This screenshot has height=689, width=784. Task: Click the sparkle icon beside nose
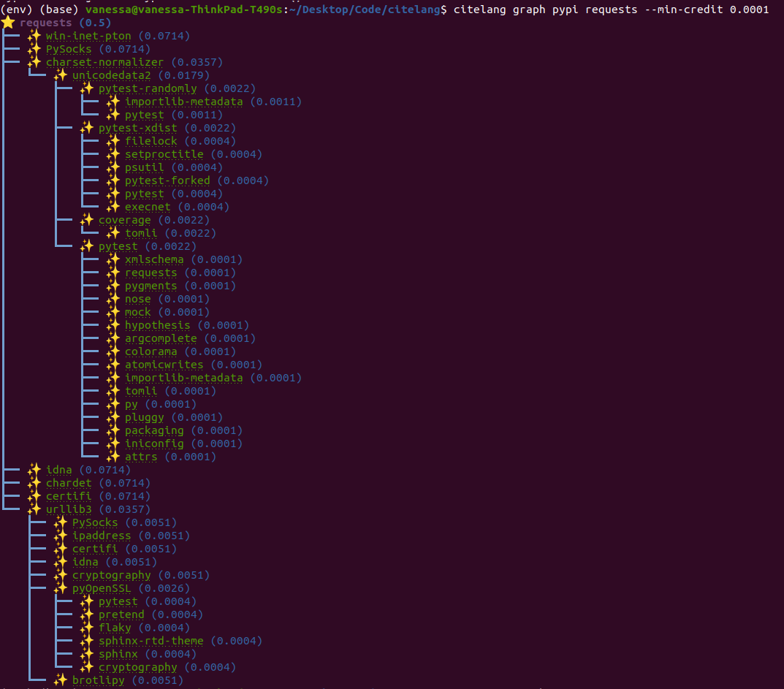coord(113,299)
